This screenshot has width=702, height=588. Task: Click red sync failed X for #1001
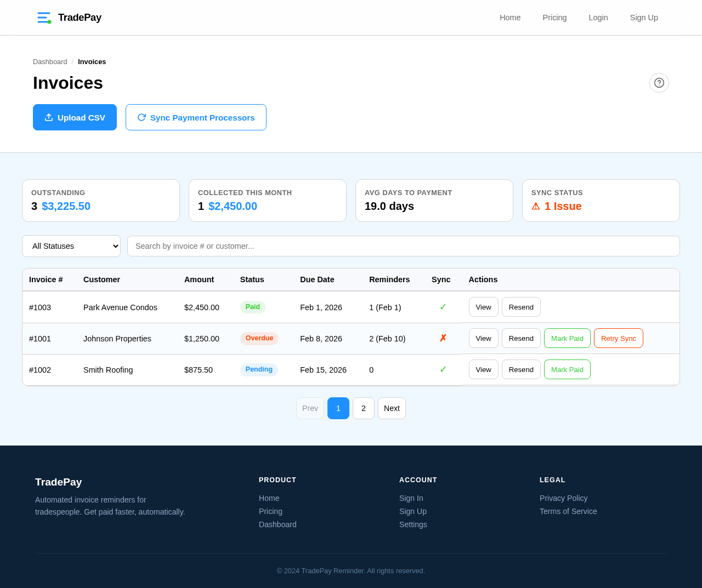pos(443,338)
